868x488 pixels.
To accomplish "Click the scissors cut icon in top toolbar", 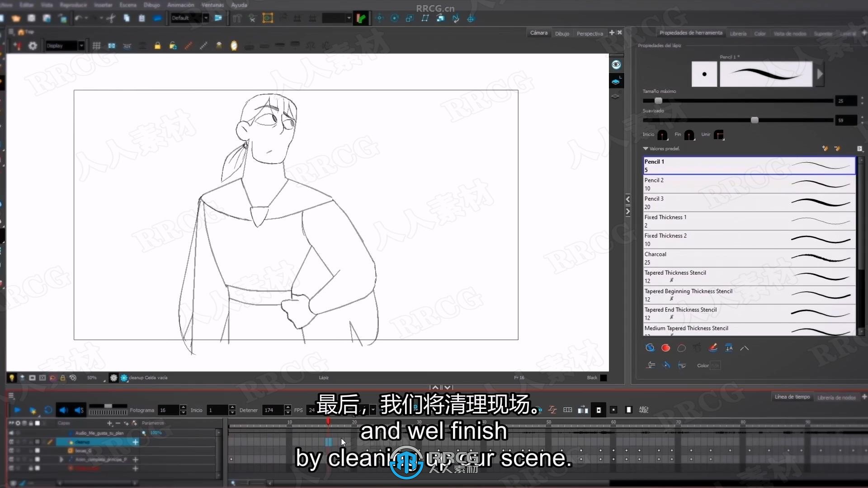I will (x=111, y=18).
